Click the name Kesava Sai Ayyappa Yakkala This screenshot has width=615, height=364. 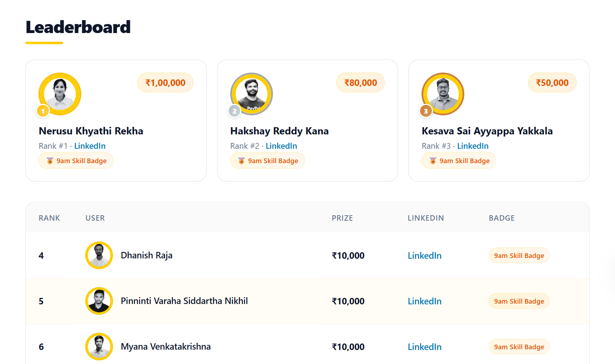pos(487,131)
